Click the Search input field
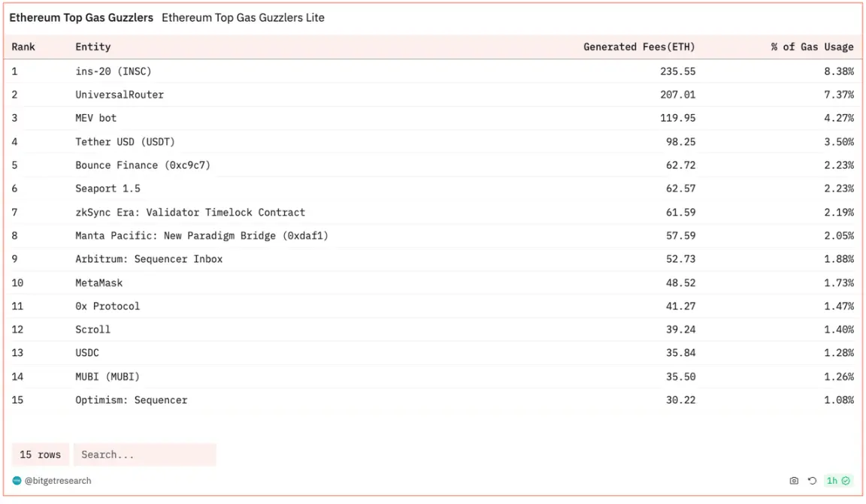 coord(144,455)
